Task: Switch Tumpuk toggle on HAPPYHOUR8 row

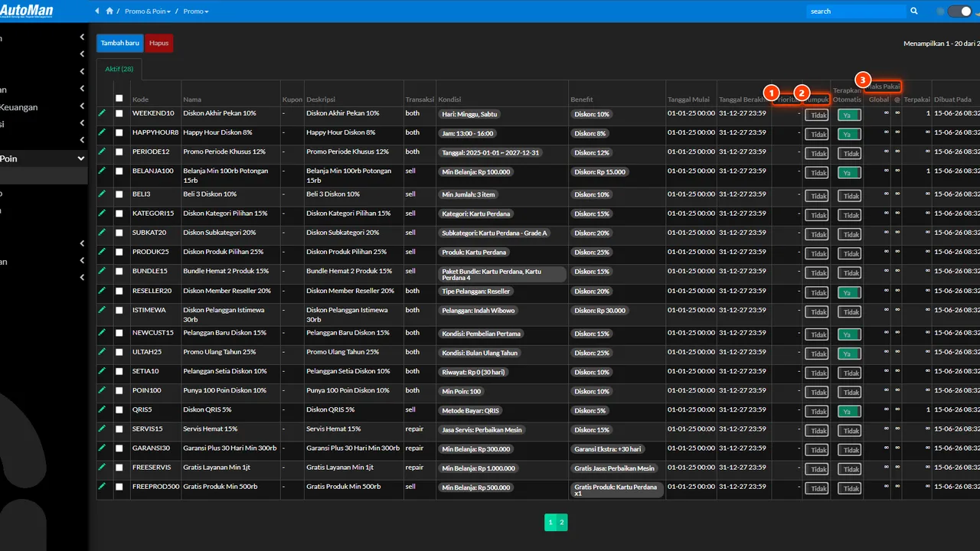Action: [816, 135]
